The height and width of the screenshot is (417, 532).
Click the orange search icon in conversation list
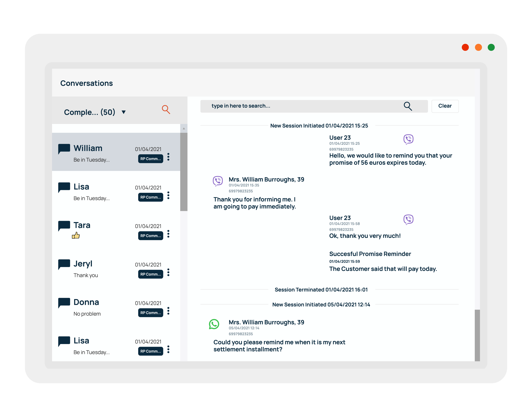tap(166, 109)
